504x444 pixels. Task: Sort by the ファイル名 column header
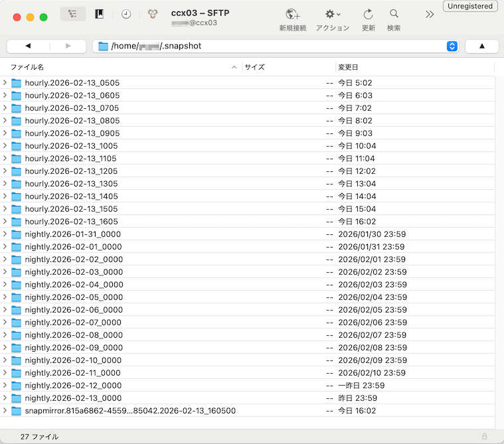click(x=120, y=67)
